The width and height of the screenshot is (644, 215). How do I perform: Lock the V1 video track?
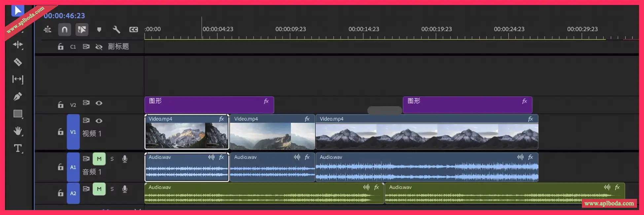60,132
